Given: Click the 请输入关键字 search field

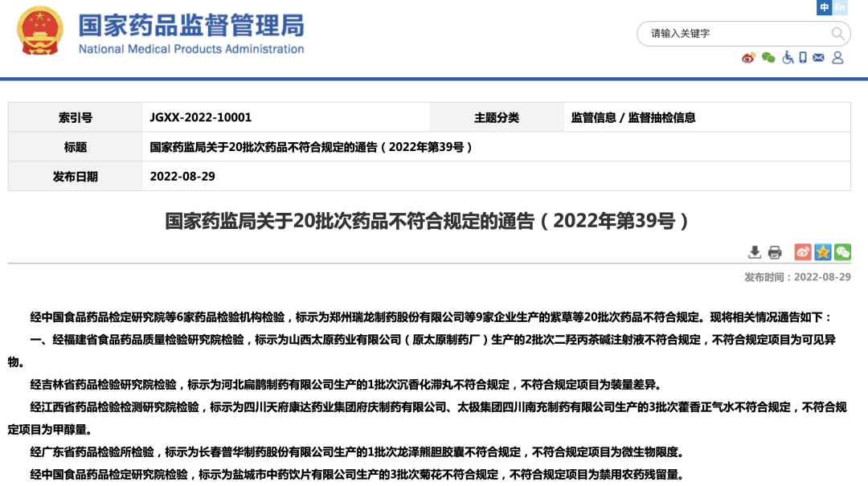Looking at the screenshot, I should click(735, 34).
